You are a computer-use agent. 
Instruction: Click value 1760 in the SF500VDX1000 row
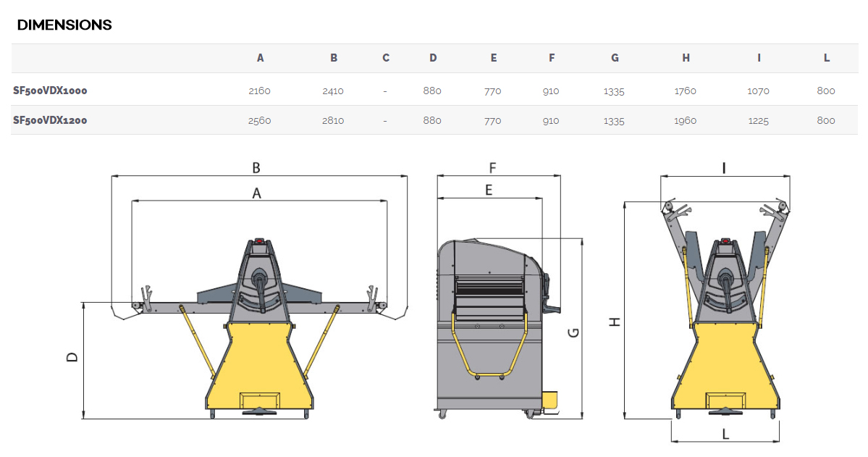pyautogui.click(x=686, y=91)
